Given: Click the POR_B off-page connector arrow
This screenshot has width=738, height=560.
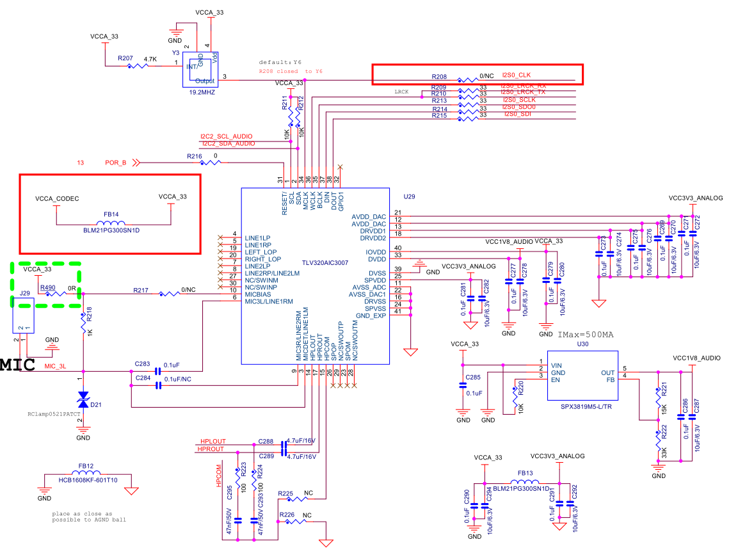Looking at the screenshot, I should (136, 163).
